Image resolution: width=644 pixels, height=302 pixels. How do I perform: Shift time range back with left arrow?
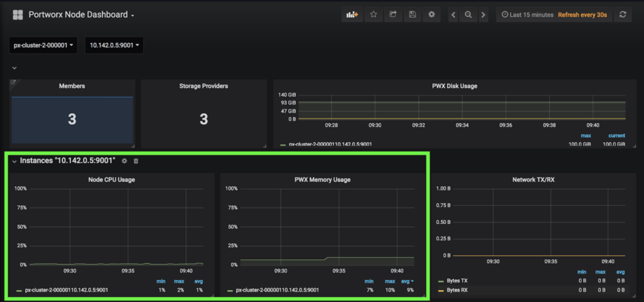point(453,14)
